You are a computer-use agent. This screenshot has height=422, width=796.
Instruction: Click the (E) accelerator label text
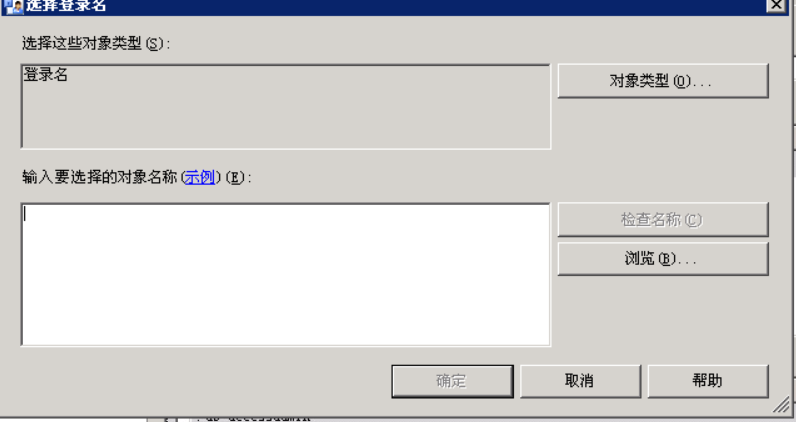[237, 178]
